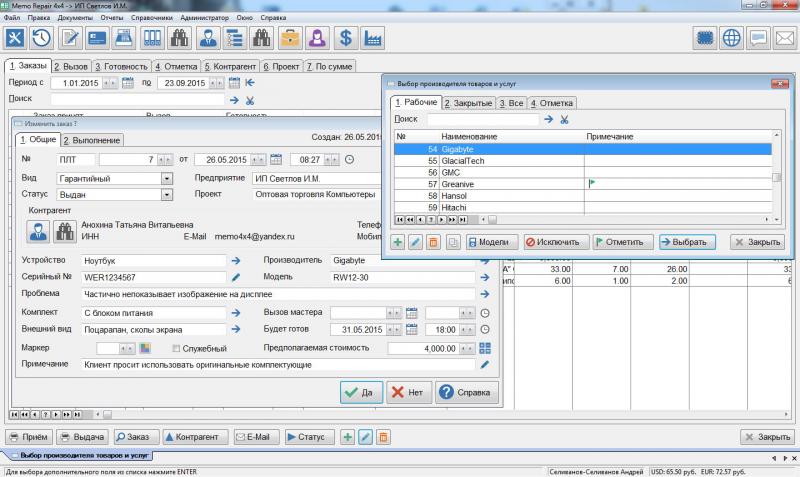Screen dimensions: 800x477
Task: Toggle the Служебный checkbox
Action: tap(177, 348)
